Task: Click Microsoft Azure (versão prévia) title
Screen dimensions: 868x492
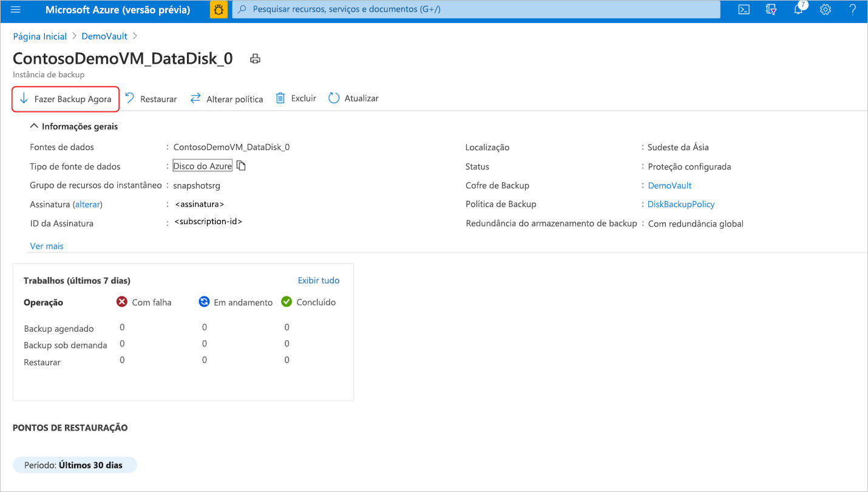Action: pos(118,10)
